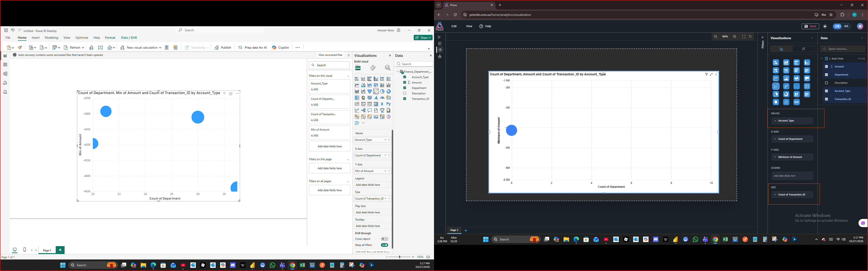Image resolution: width=868 pixels, height=271 pixels.
Task: Choose the Python visual icon
Action: [389, 104]
